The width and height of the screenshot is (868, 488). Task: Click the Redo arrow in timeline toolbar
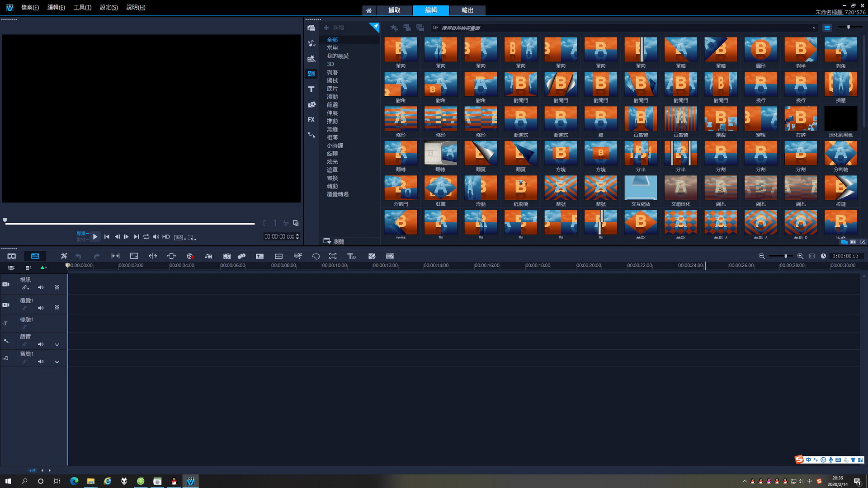tap(96, 256)
